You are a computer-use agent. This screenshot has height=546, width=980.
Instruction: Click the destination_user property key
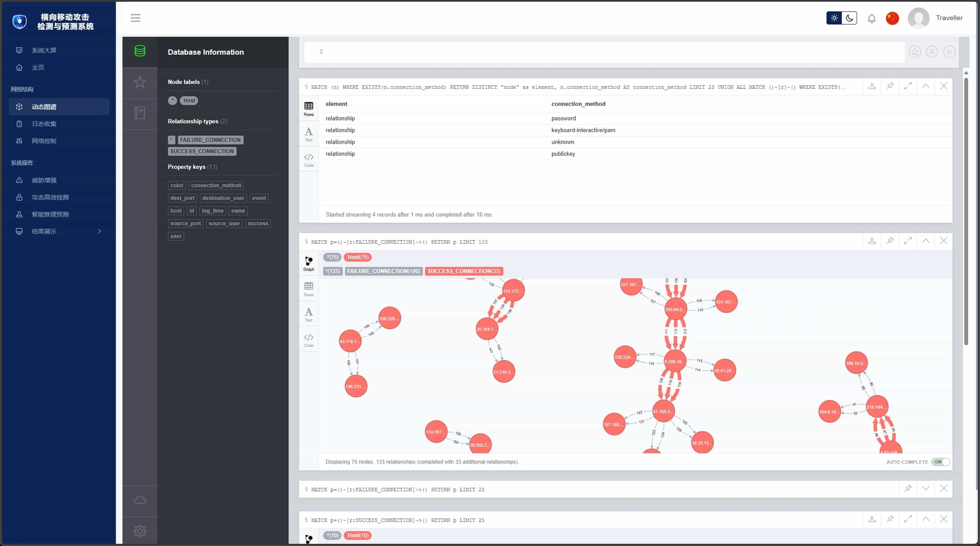pos(223,198)
